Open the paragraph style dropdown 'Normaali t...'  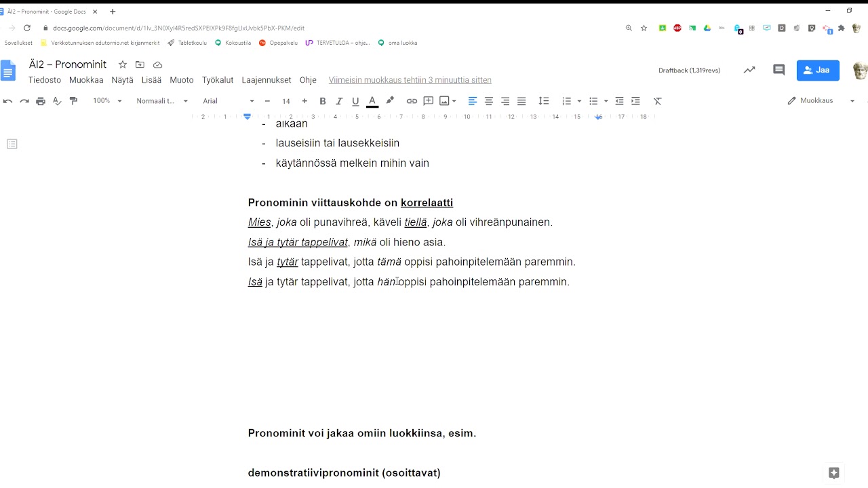162,101
